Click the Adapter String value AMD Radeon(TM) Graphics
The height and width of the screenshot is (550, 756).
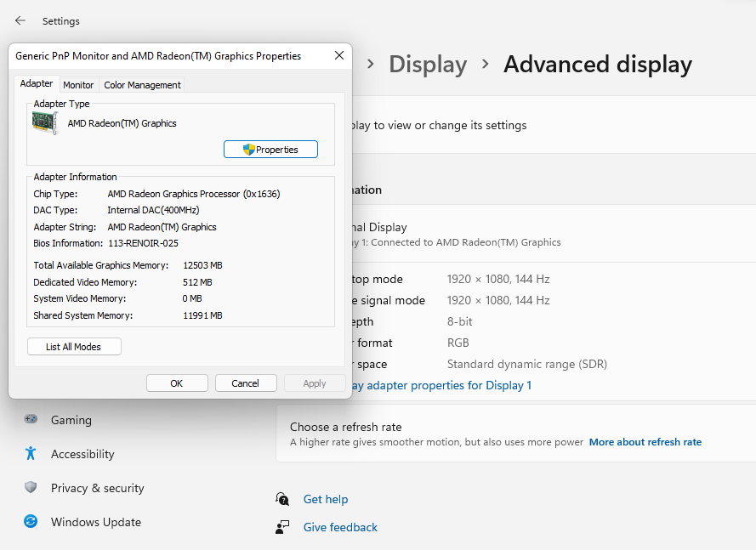point(162,227)
